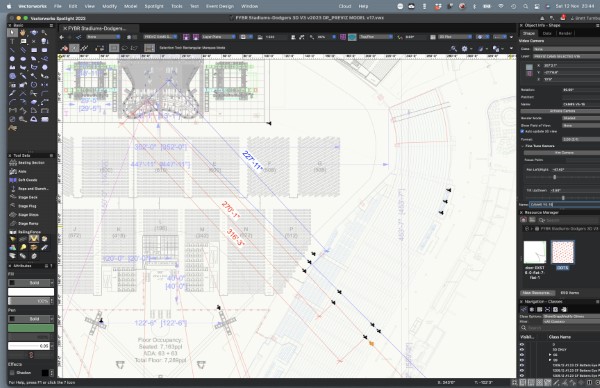Open the Show Field of View dropdown

(x=580, y=125)
